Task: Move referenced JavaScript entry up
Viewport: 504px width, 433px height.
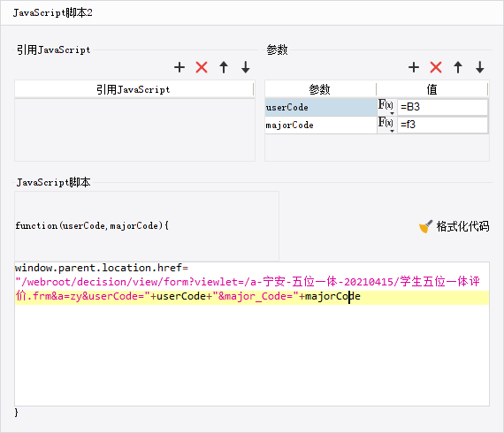Action: pyautogui.click(x=224, y=67)
